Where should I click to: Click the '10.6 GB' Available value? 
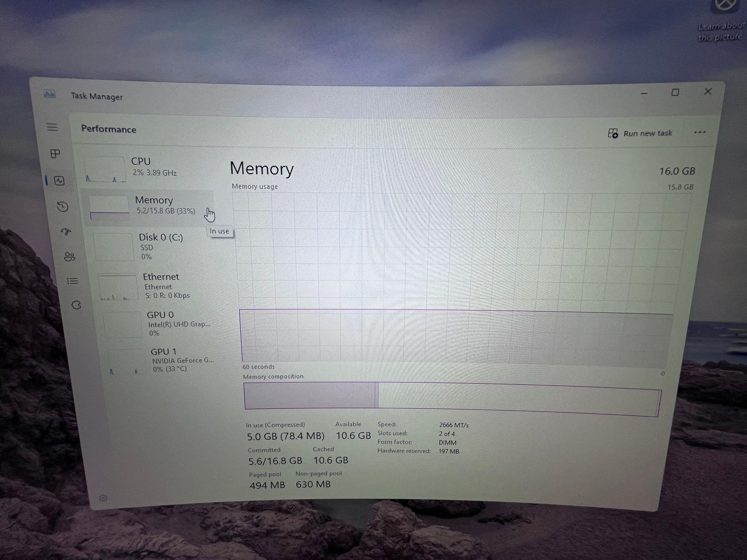[353, 435]
